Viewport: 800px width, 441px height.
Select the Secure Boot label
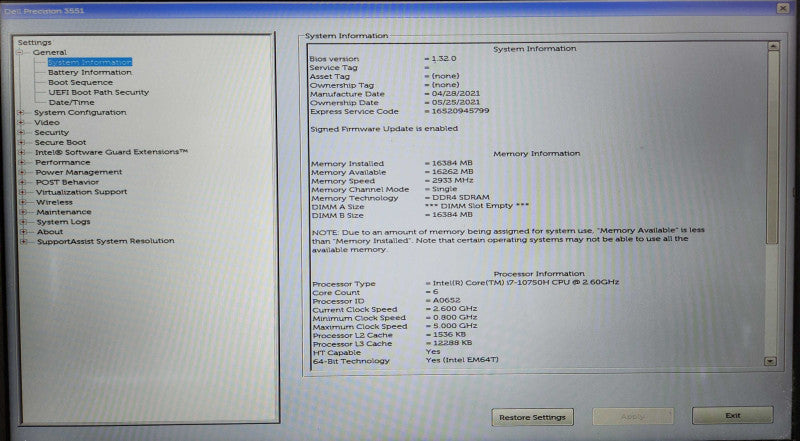pyautogui.click(x=60, y=142)
